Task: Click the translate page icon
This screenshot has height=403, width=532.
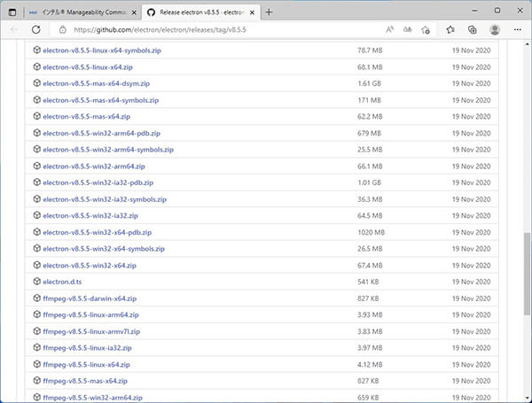Action: click(x=408, y=30)
